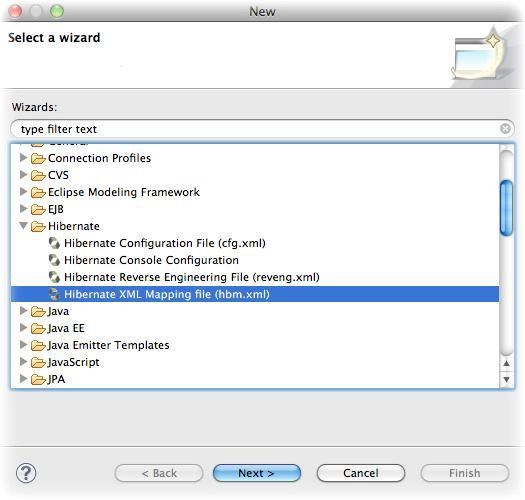Select the Eclipse Modeling Framework label

[x=124, y=192]
